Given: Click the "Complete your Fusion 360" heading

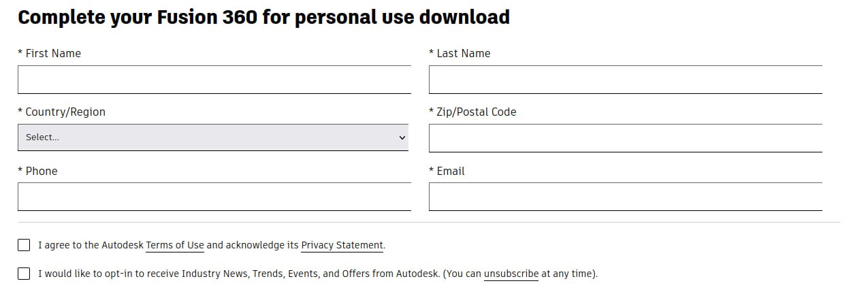Looking at the screenshot, I should tap(263, 17).
